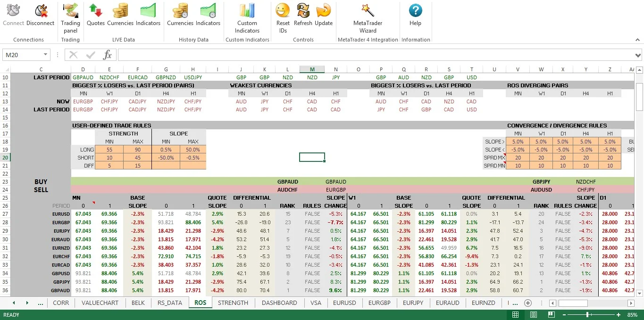
Task: Show more sheet tabs via ellipsis
Action: point(41,303)
